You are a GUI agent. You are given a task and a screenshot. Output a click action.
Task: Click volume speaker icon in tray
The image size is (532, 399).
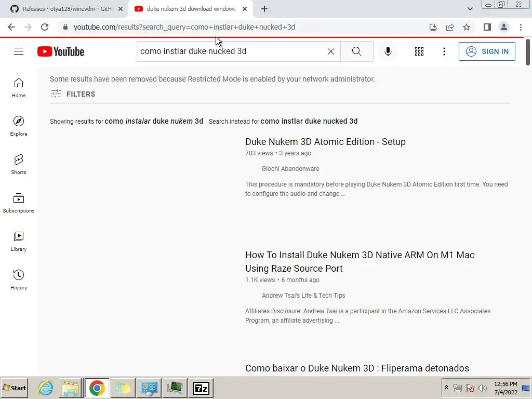[483, 388]
